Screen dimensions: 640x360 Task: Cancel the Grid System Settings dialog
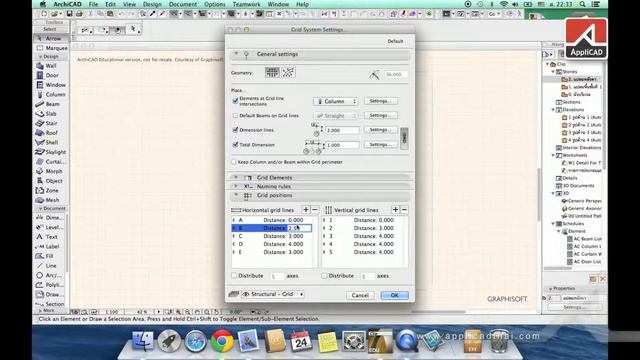click(360, 295)
